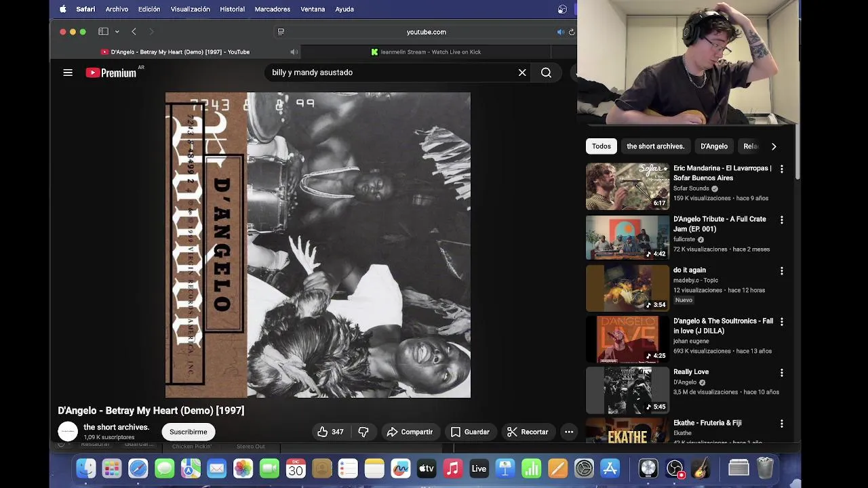Viewport: 868px width, 488px height.
Task: Open more actions ellipsis next to Recortar
Action: [569, 432]
